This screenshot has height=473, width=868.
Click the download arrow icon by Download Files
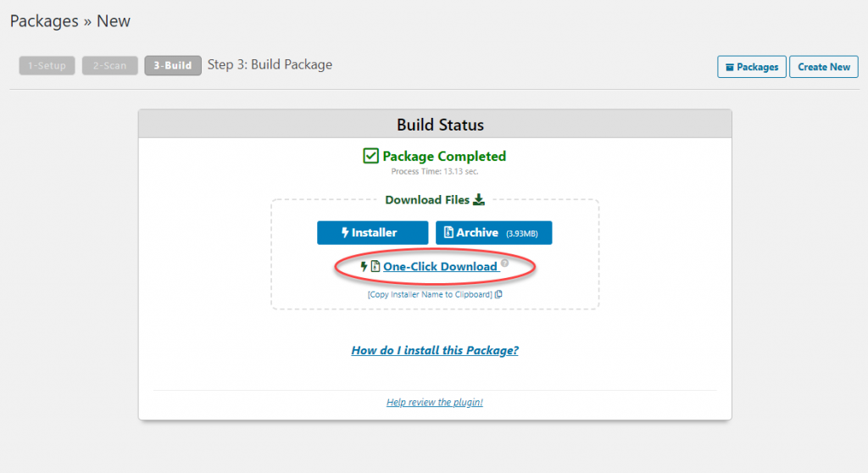pyautogui.click(x=479, y=199)
